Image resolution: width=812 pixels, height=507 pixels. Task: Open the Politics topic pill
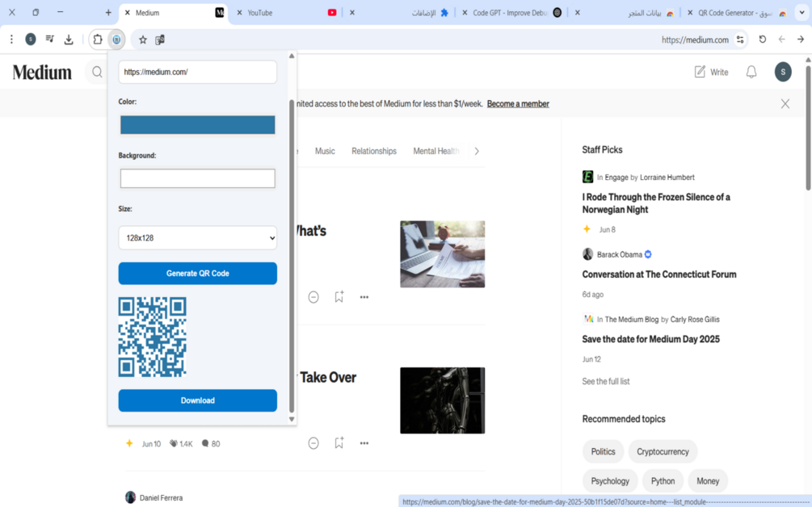[604, 451]
